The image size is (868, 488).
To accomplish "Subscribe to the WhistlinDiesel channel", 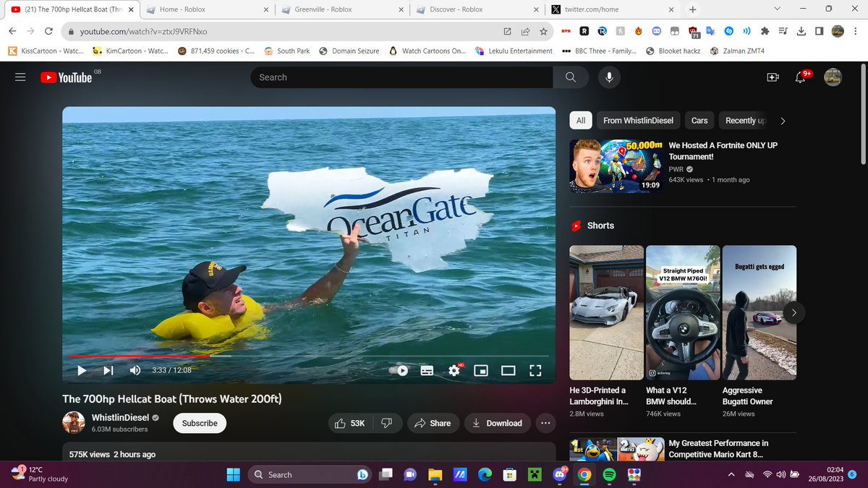I will coord(200,423).
